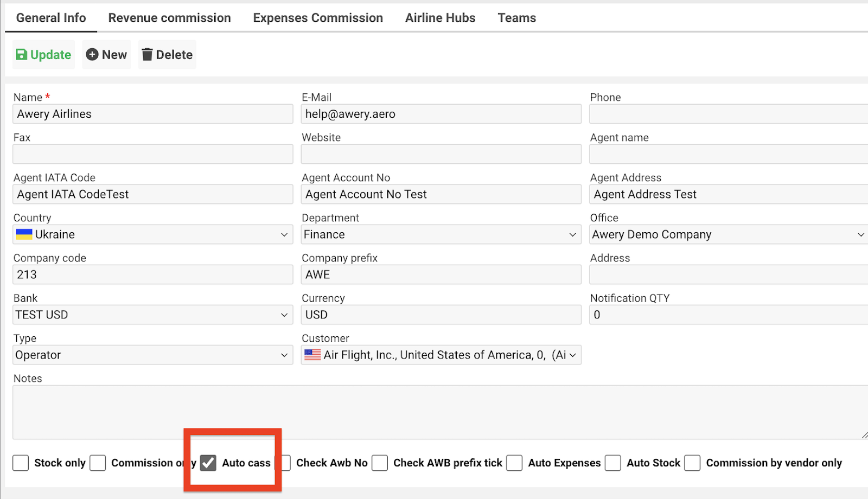Image resolution: width=868 pixels, height=499 pixels.
Task: Check the Auto Stock checkbox
Action: 613,463
